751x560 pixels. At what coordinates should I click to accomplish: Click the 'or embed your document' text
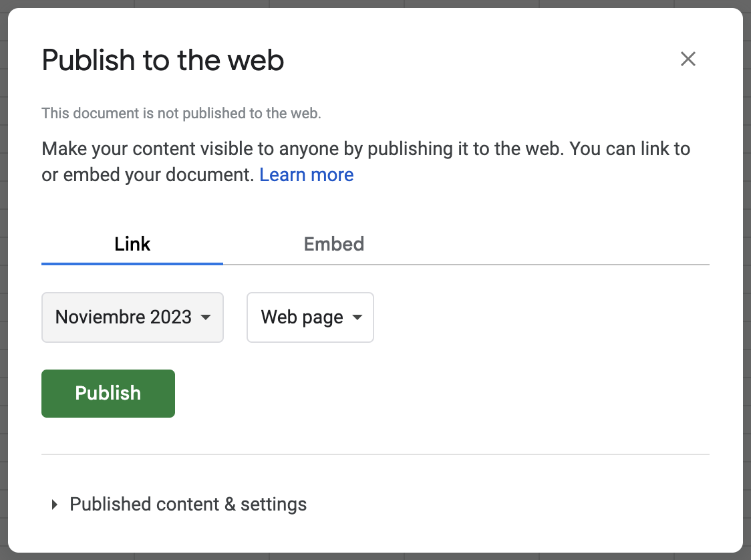click(148, 175)
